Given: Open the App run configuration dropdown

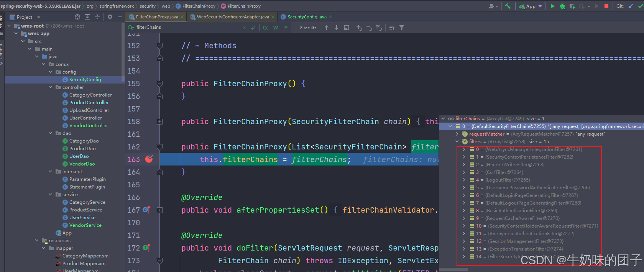Looking at the screenshot, I should click(531, 6).
